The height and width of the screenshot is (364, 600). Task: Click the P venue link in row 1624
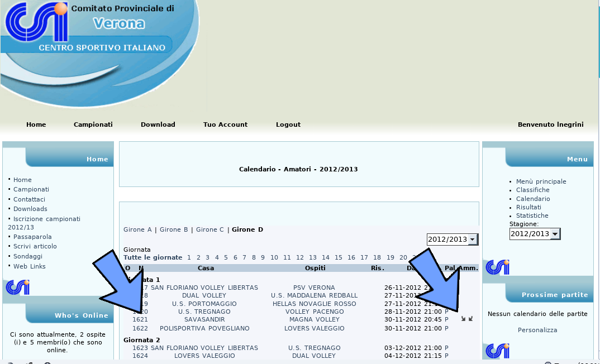[446, 356]
